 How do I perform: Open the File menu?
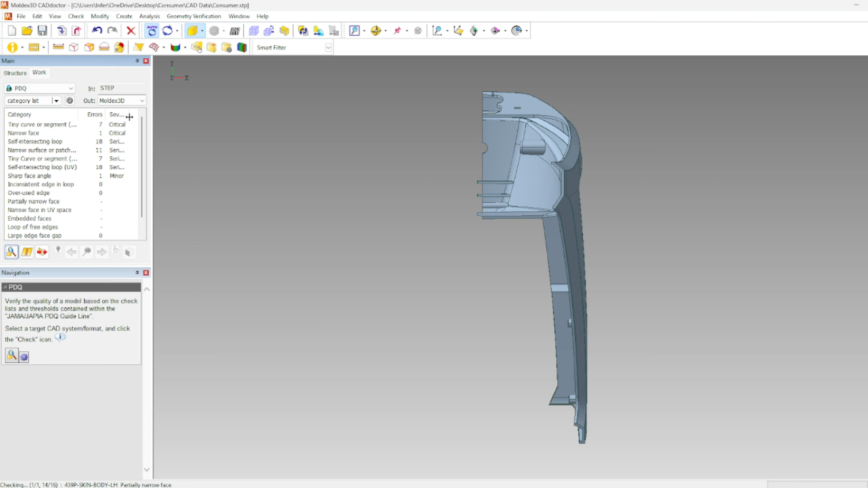[21, 16]
